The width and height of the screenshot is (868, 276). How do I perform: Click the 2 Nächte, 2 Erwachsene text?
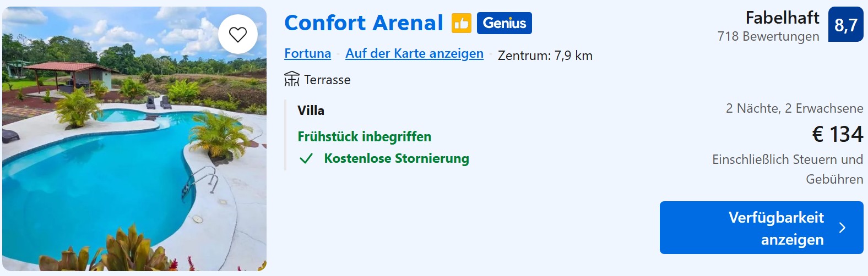[x=794, y=108]
